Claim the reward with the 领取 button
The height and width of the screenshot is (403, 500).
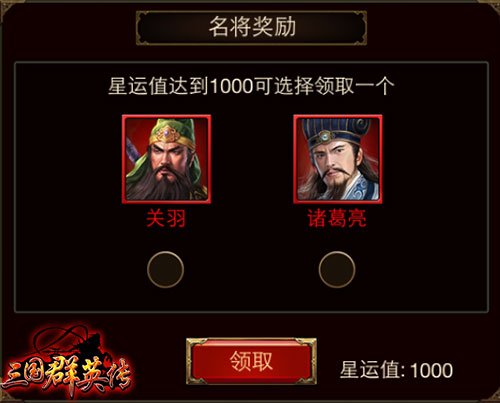[x=251, y=361]
